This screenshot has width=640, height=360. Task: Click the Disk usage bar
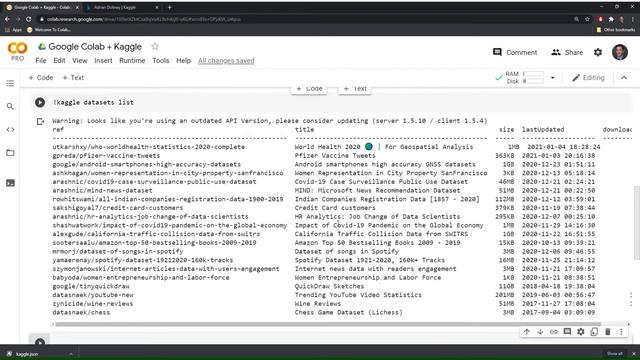(533, 81)
